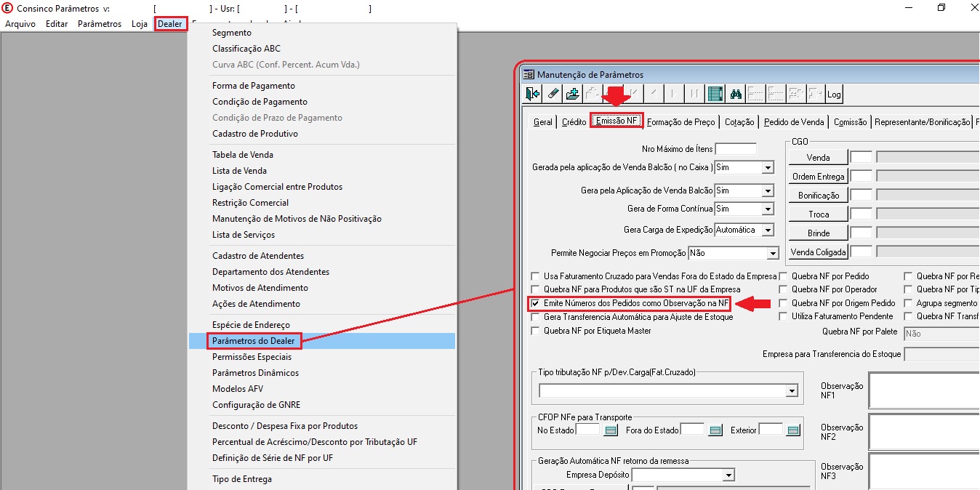This screenshot has height=490, width=980.
Task: Open the Editar menu
Action: point(57,24)
